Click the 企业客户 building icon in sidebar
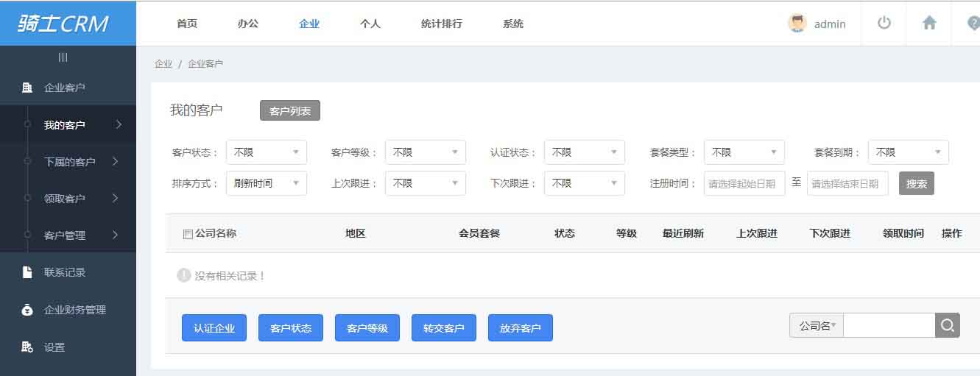Screen dimensions: 980x376 (27, 88)
